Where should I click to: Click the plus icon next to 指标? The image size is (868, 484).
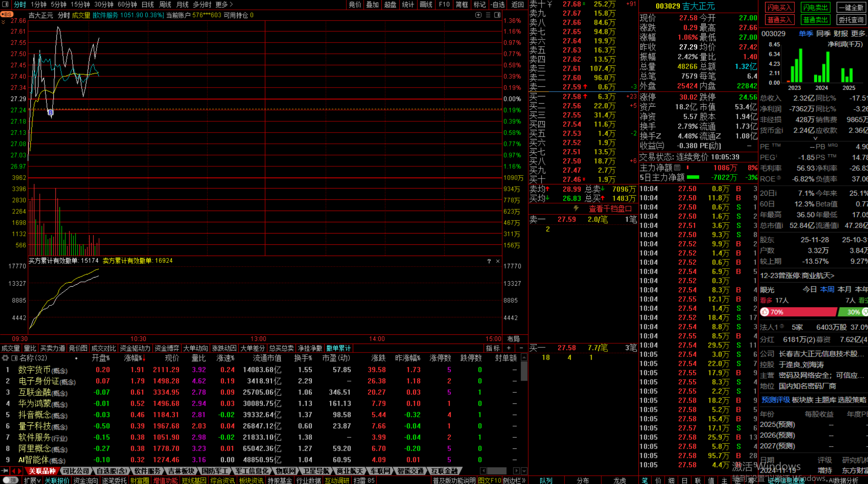point(509,348)
